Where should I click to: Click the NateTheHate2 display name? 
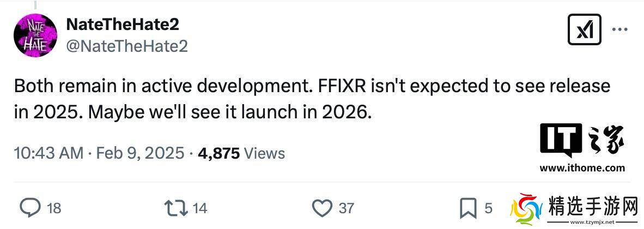click(122, 25)
